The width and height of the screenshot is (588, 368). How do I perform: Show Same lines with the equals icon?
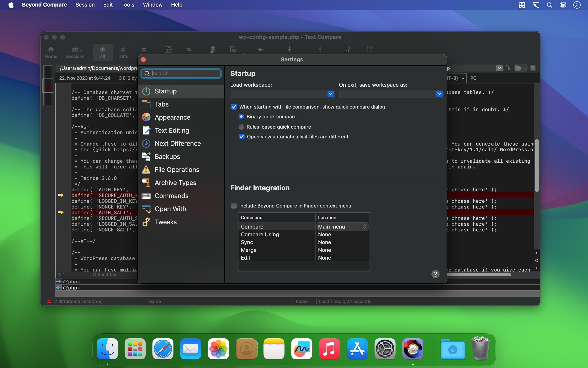pyautogui.click(x=144, y=50)
